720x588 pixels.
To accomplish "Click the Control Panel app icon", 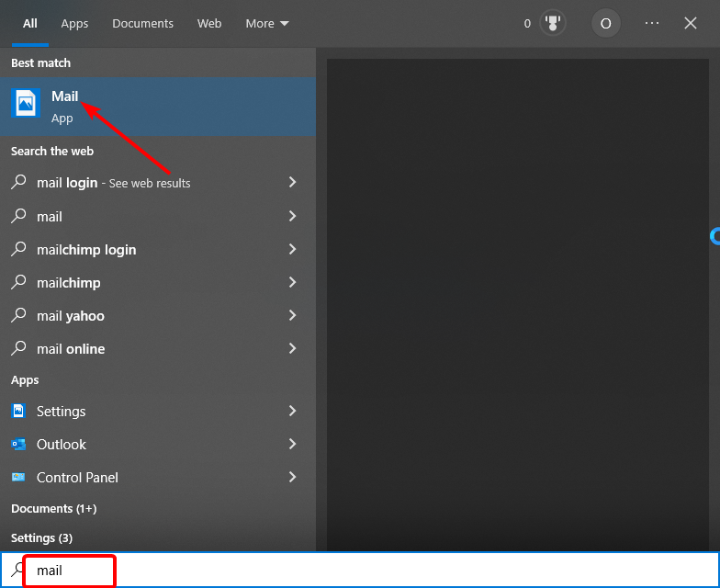I will coord(18,477).
